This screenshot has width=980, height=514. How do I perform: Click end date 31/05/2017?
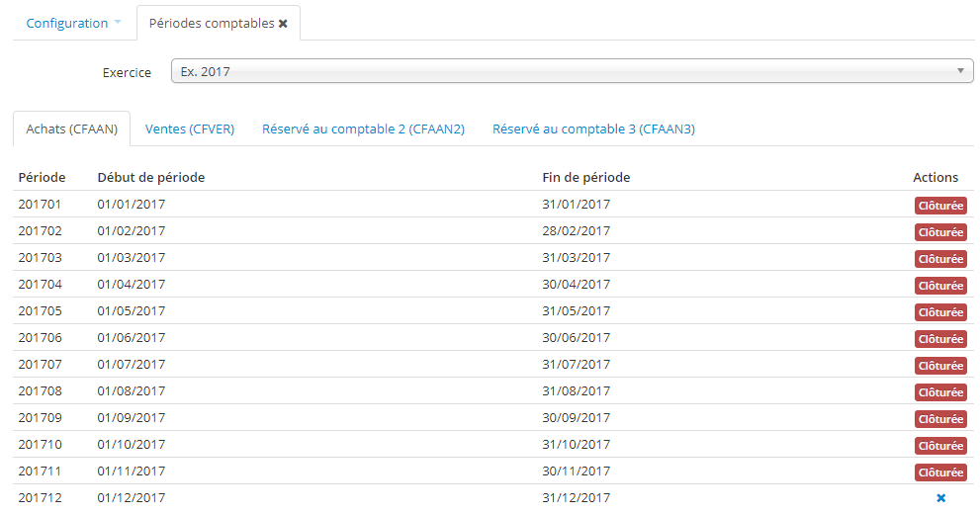(577, 311)
